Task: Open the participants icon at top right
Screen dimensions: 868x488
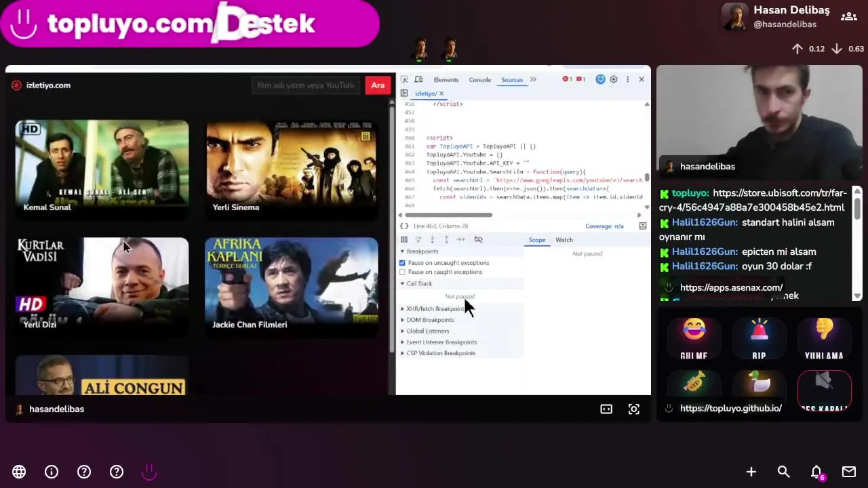Action: (x=848, y=17)
